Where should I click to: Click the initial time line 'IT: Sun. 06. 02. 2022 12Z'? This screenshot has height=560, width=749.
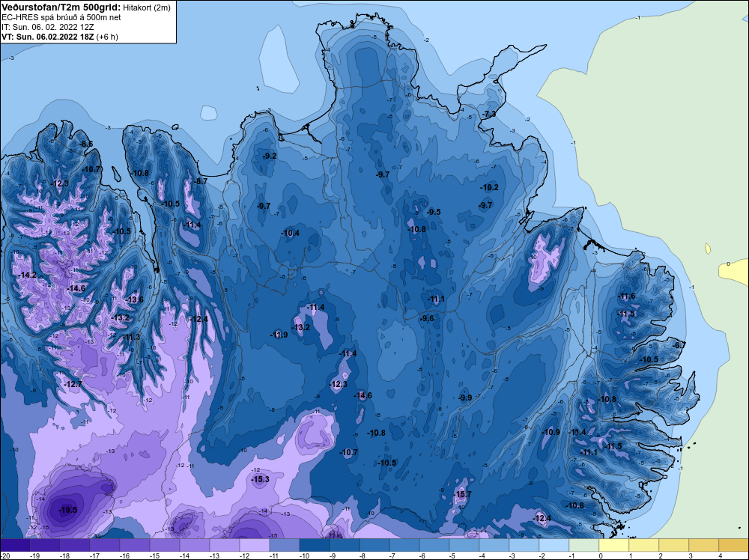(48, 27)
